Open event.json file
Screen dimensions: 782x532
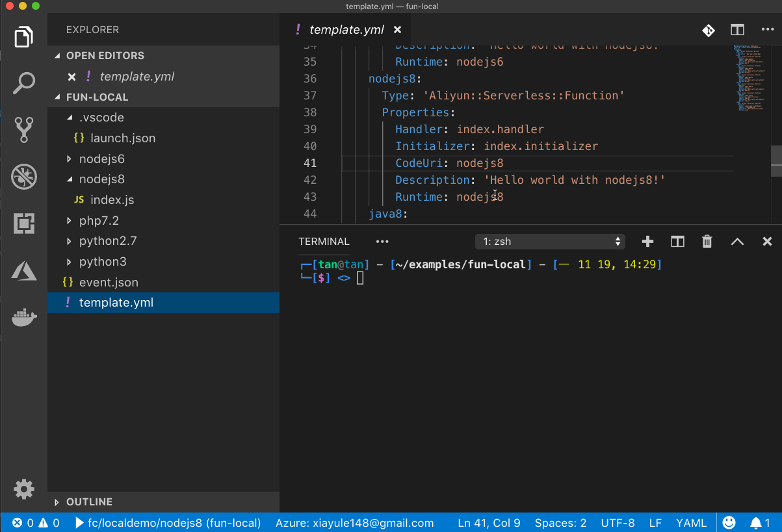(163, 283)
